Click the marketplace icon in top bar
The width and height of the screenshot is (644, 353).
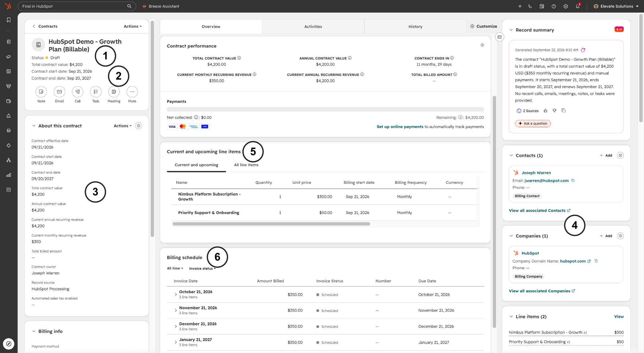pos(542,6)
